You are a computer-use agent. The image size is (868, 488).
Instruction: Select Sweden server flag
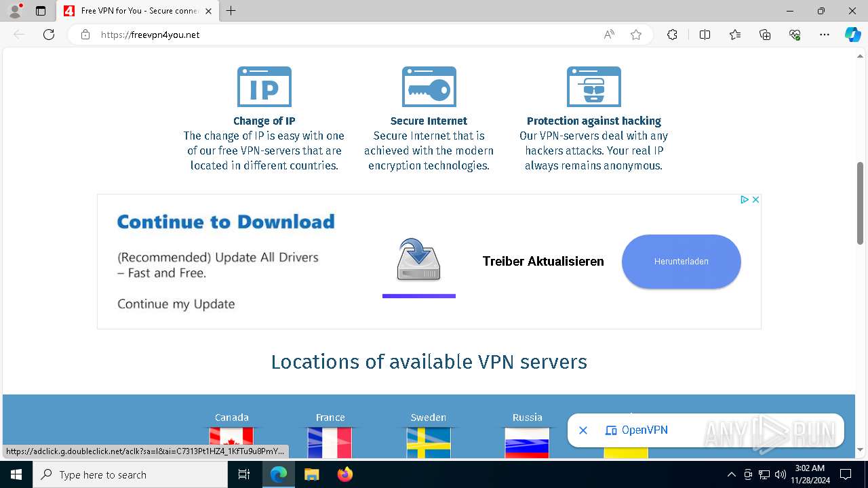[429, 442]
